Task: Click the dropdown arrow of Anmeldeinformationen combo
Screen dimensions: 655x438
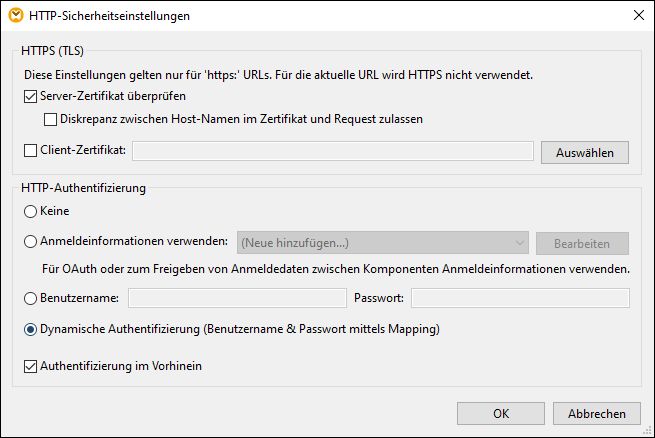Action: (x=519, y=243)
